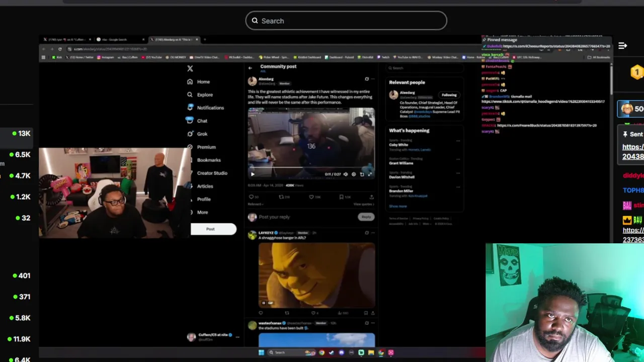The image size is (644, 362).
Task: Open Brandon Miller trending topic
Action: (x=400, y=191)
